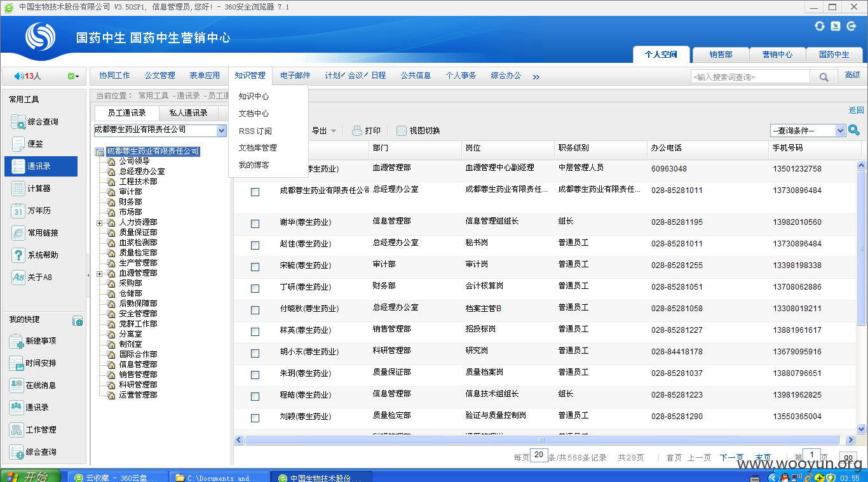The height and width of the screenshot is (482, 868).
Task: Open the 查询条件 dropdown
Action: [x=808, y=130]
